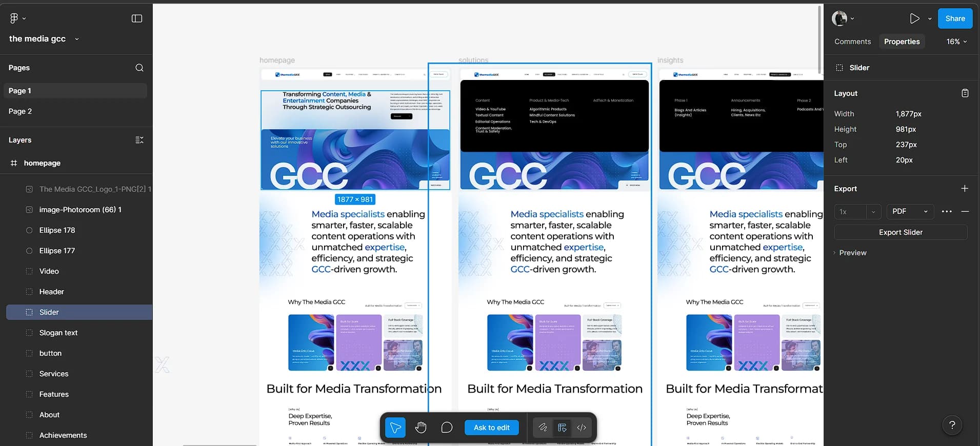Select the Move tool in bottom toolbar
Viewport: 980px width, 446px height.
395,428
